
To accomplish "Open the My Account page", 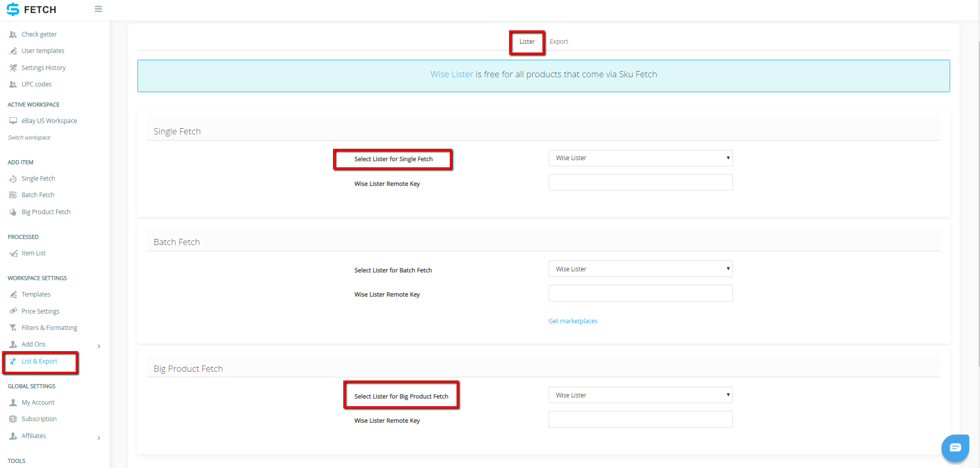I will coord(38,403).
